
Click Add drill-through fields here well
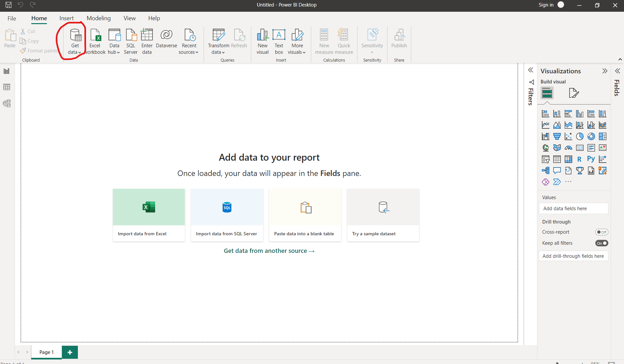coord(573,256)
